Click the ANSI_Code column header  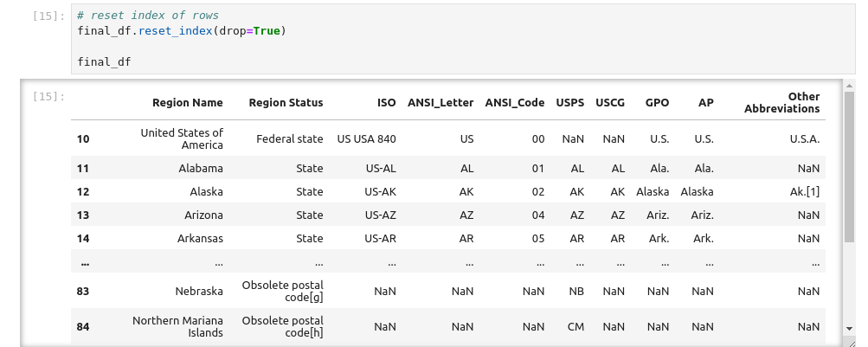(515, 103)
